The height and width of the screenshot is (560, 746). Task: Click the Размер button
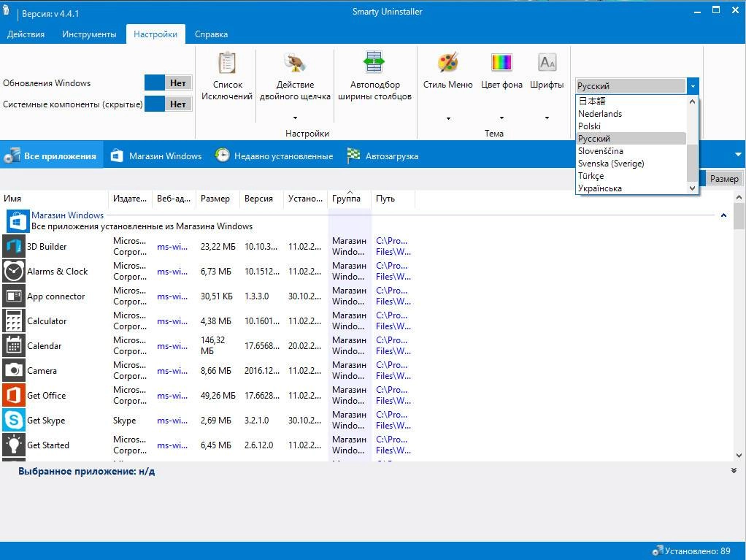pyautogui.click(x=723, y=178)
